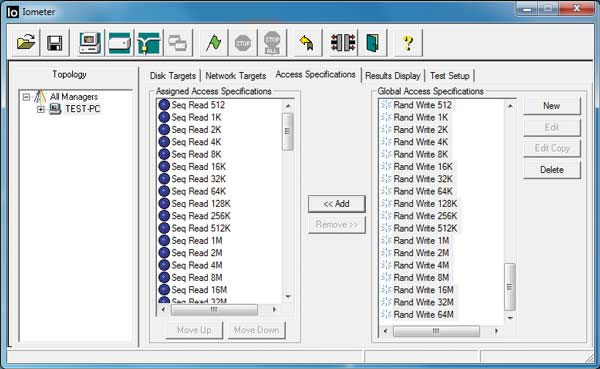600x369 pixels.
Task: Open test configuration file icon
Action: point(26,42)
